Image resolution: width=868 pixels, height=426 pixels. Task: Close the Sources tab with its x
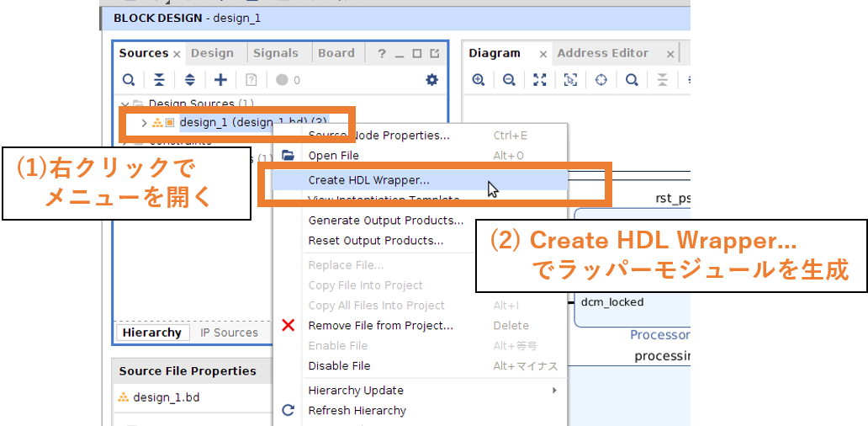(x=177, y=54)
